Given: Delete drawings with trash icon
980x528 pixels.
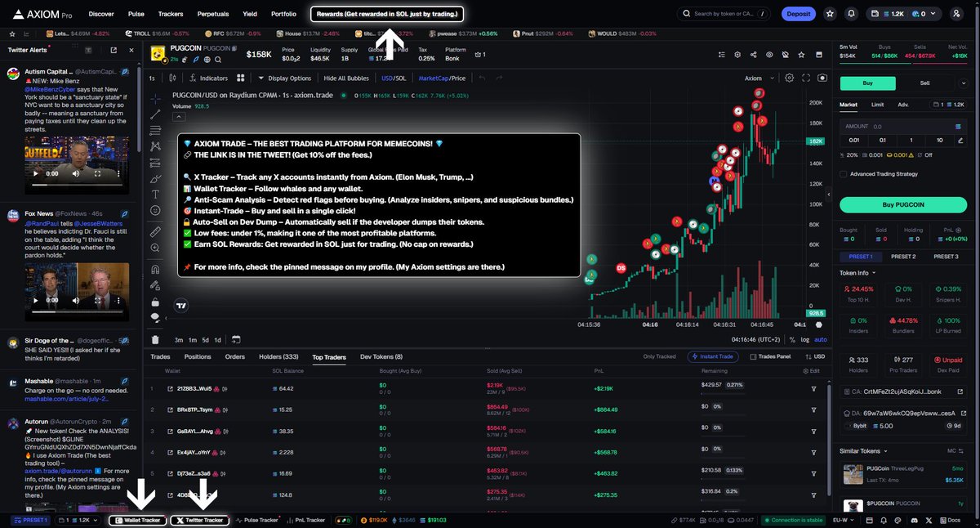Looking at the screenshot, I should tap(155, 339).
